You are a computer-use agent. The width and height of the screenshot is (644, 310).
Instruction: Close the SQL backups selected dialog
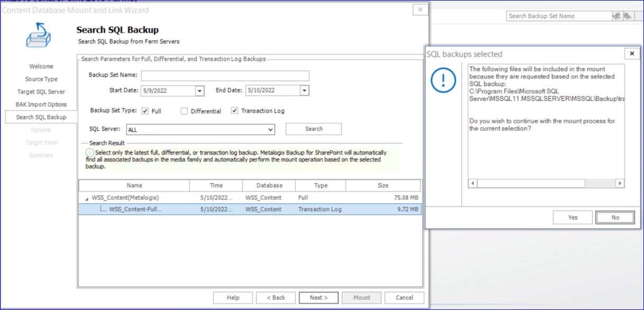pyautogui.click(x=631, y=53)
